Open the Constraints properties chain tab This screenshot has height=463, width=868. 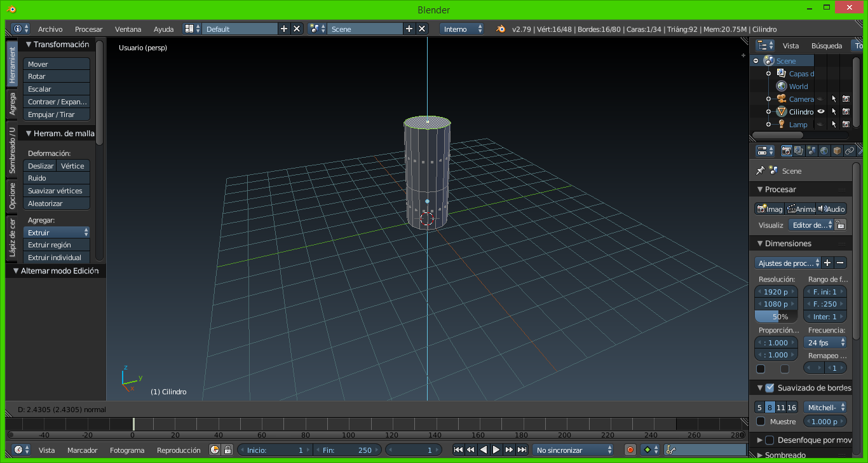click(x=850, y=151)
